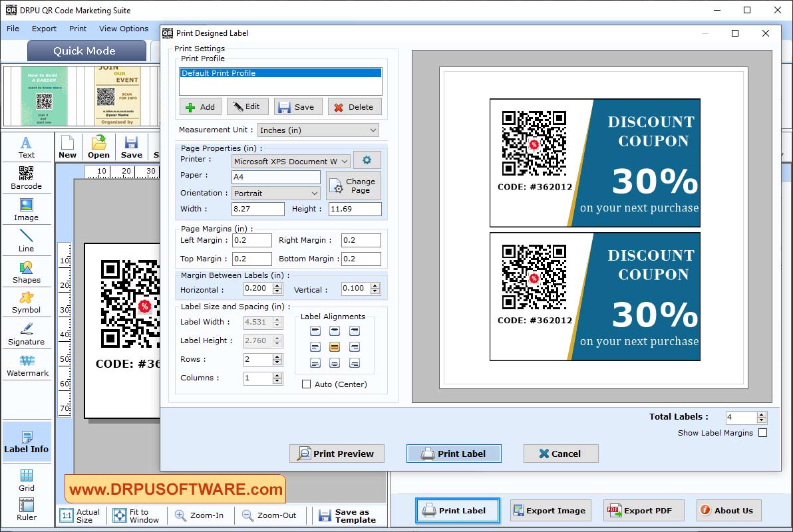Open the Export menu
793x532 pixels.
44,29
